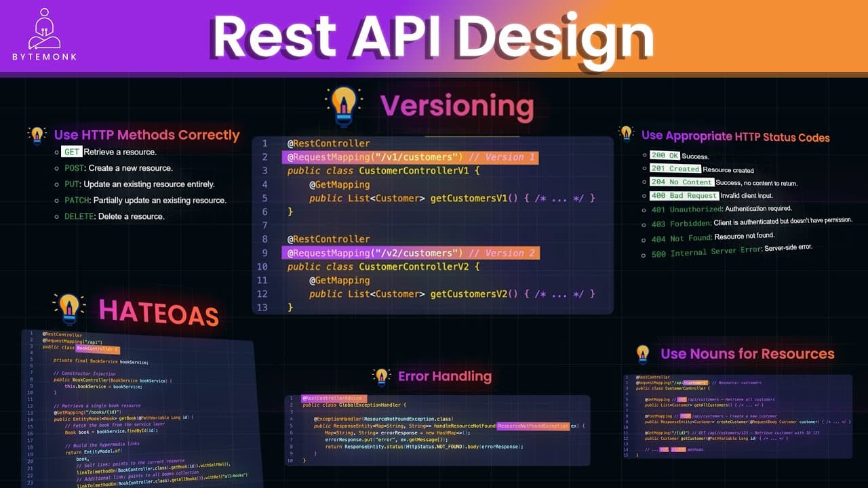Click the GlobalExceptionHandler class line
This screenshot has height=488, width=868.
(x=354, y=405)
